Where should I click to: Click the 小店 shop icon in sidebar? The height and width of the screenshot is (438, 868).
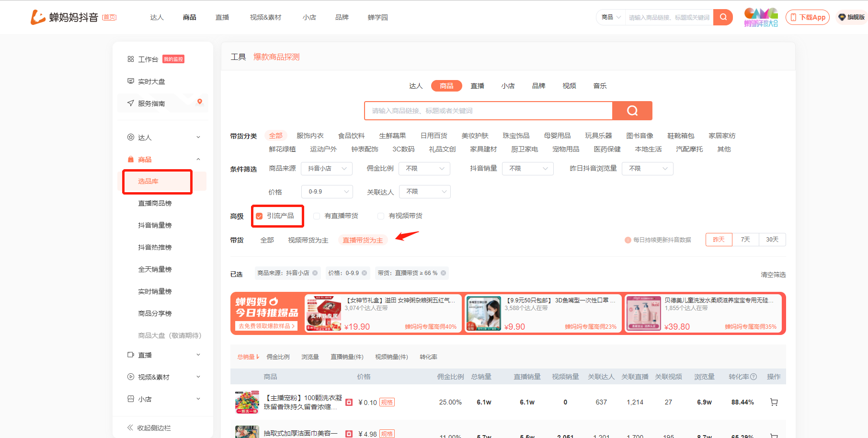click(x=130, y=399)
